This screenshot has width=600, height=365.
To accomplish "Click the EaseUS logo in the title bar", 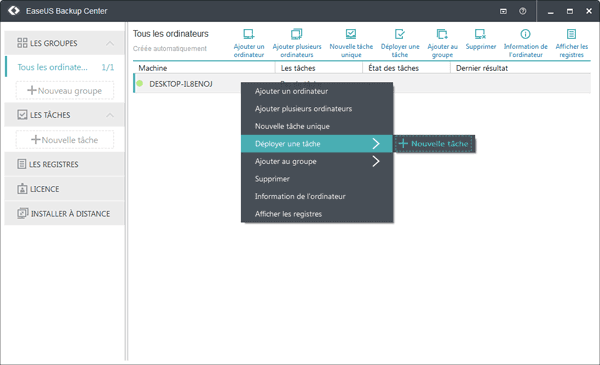I will pyautogui.click(x=14, y=11).
